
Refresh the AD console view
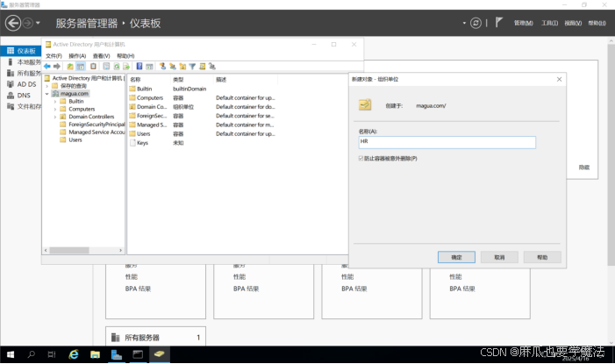pos(117,67)
